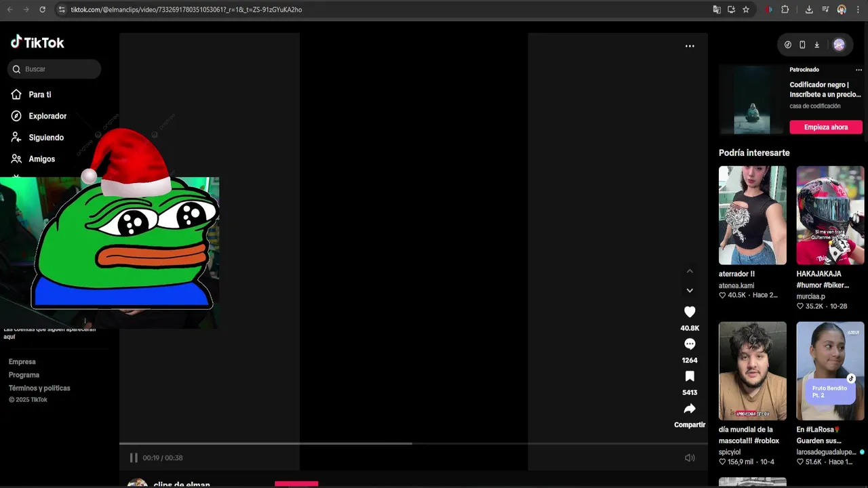Screen dimensions: 868x488
Task: Open site information icon in address bar
Action: [62, 9]
